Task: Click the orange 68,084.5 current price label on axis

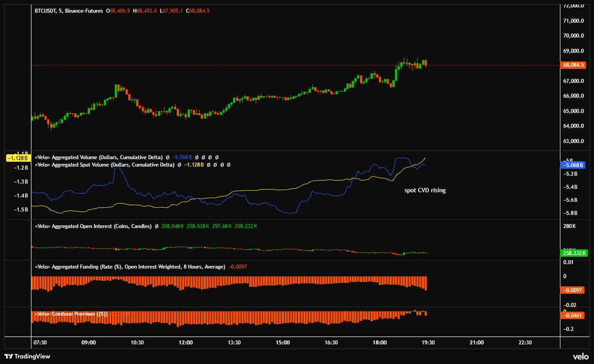Action: 573,65
